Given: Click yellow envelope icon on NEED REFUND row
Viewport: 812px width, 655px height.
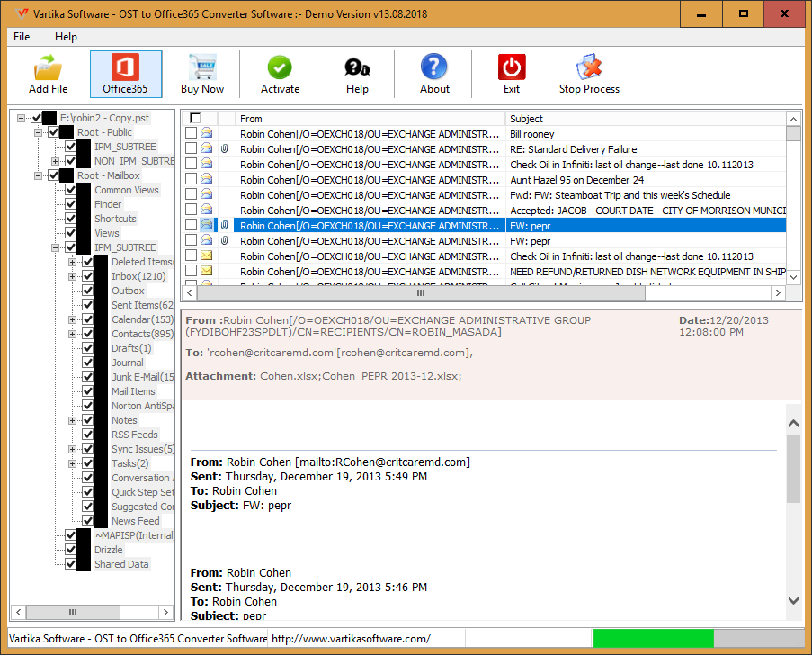Looking at the screenshot, I should click(206, 271).
